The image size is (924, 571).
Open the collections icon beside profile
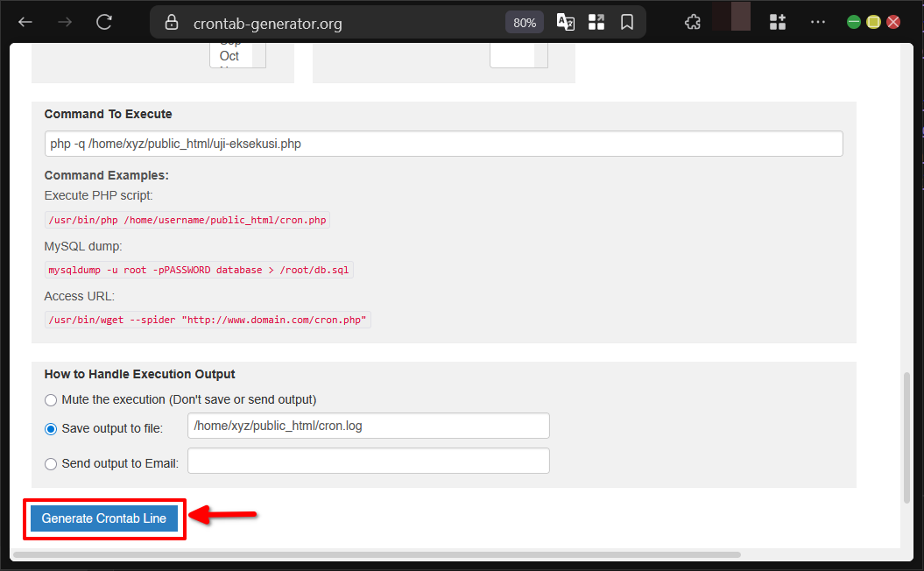(778, 23)
